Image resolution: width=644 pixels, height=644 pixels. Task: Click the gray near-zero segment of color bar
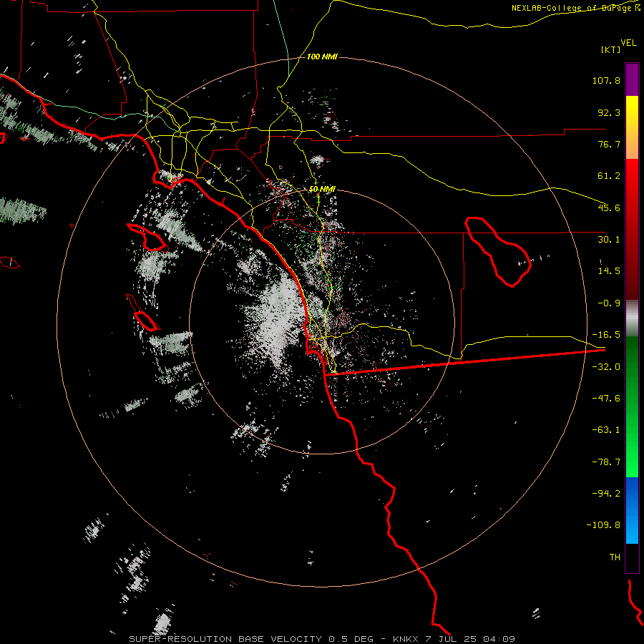pyautogui.click(x=632, y=318)
